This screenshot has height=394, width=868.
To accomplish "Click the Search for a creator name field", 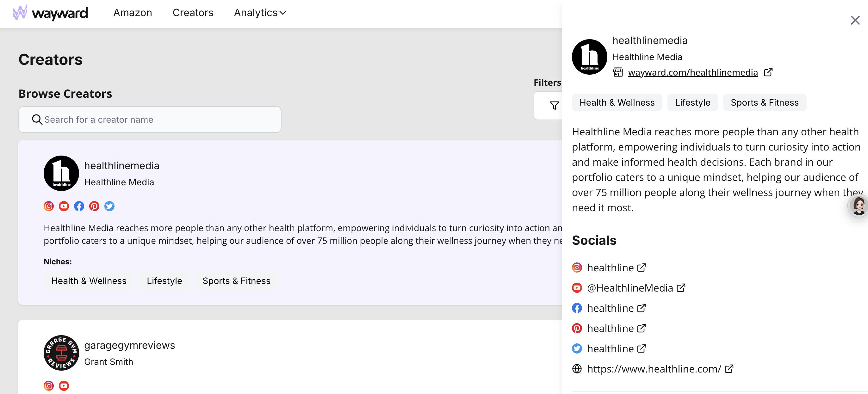I will (150, 120).
